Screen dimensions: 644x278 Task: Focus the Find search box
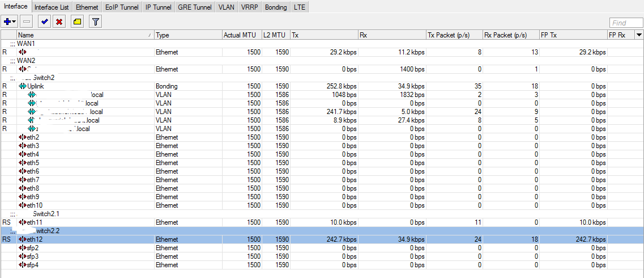(x=625, y=23)
